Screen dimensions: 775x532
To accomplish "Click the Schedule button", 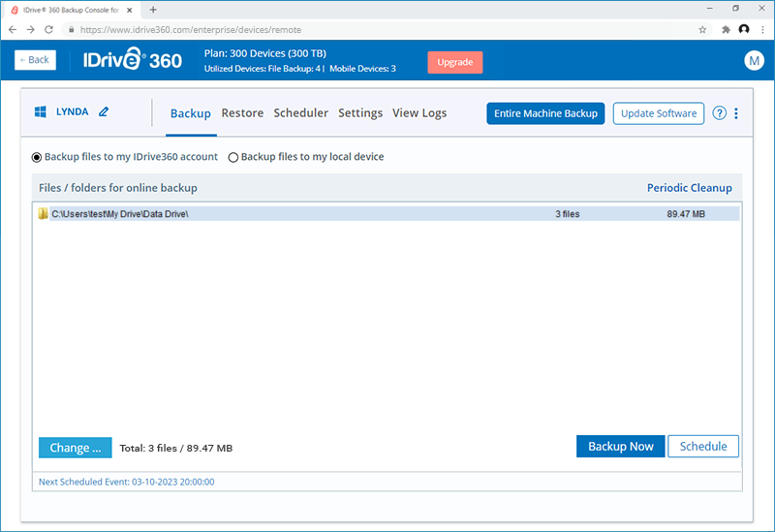I will [x=703, y=447].
